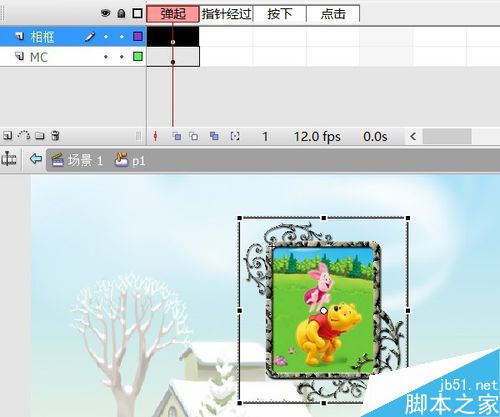This screenshot has height=417, width=500.
Task: Click the new layer folder icon
Action: pyautogui.click(x=40, y=136)
